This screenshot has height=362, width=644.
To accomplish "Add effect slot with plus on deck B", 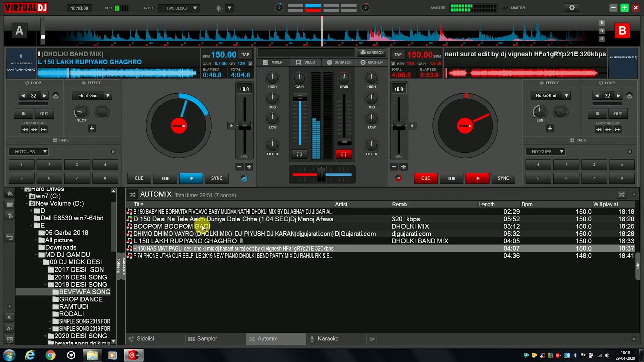I will [x=550, y=128].
